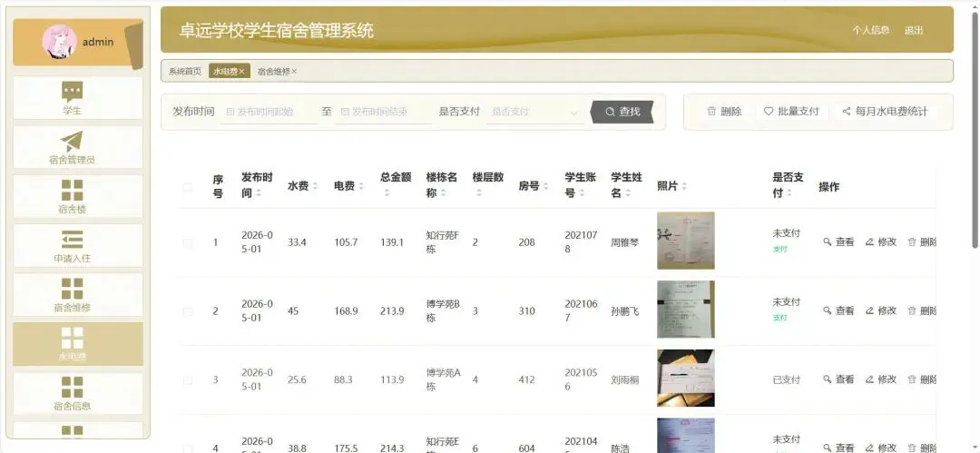Click the admin avatar picture
980x453 pixels.
59,42
